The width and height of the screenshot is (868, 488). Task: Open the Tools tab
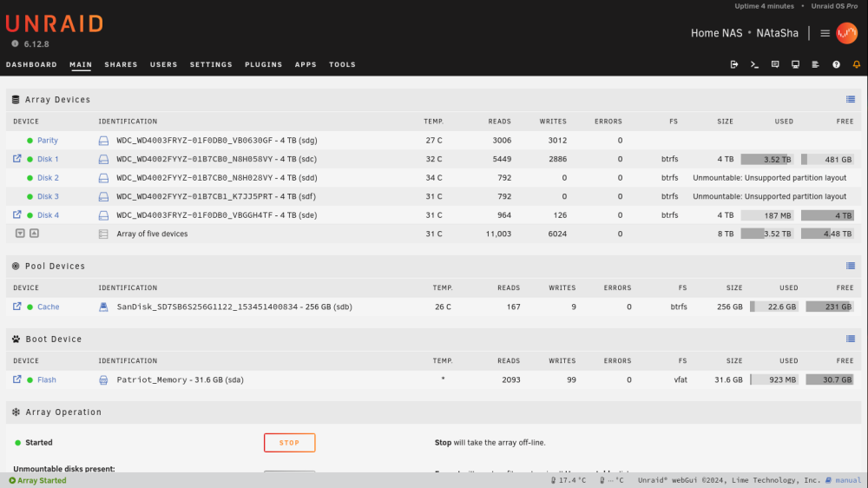coord(342,65)
